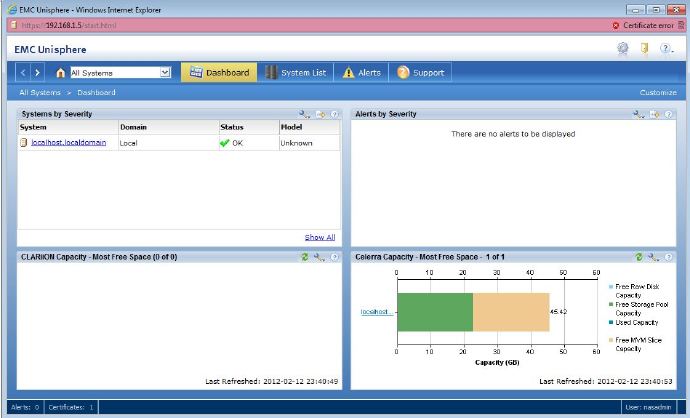Click the Used Capacity legend swatch
This screenshot has height=418, width=690.
pos(611,323)
